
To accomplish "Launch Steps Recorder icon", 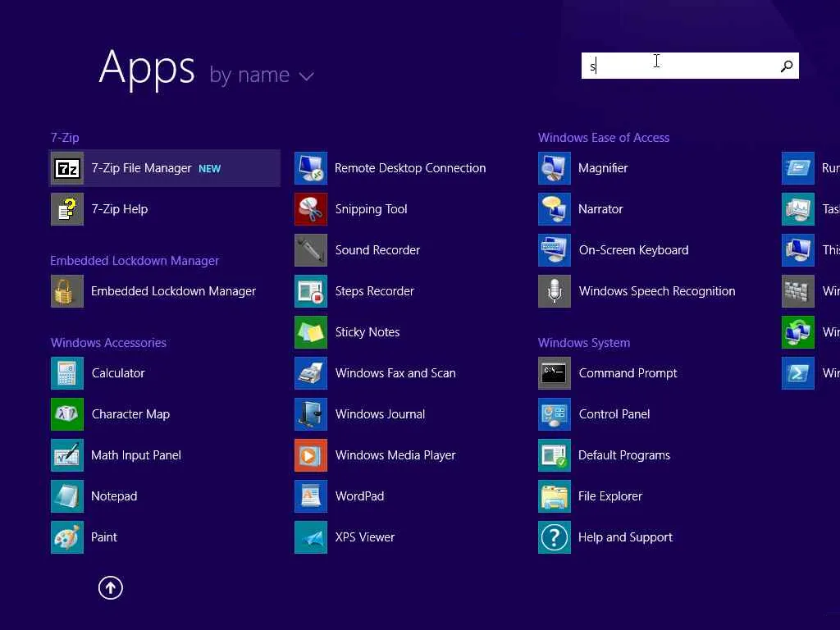I will [311, 291].
